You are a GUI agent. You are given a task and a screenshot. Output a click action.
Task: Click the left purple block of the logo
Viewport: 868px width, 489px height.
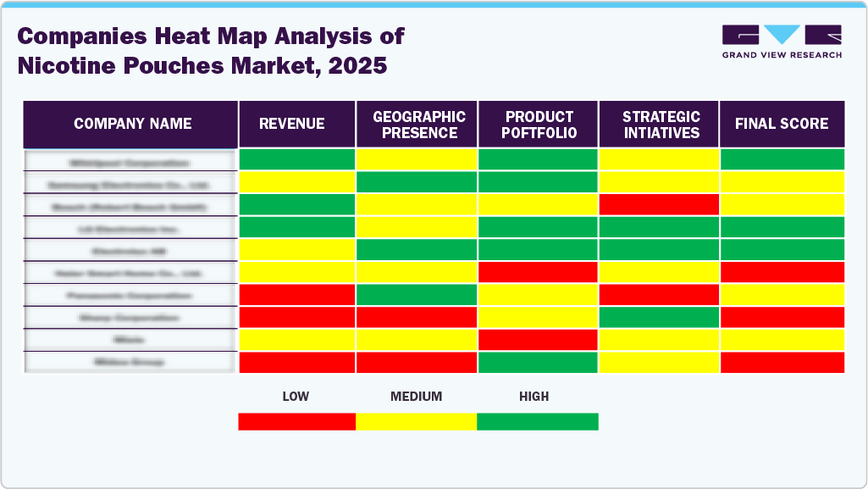click(x=740, y=36)
